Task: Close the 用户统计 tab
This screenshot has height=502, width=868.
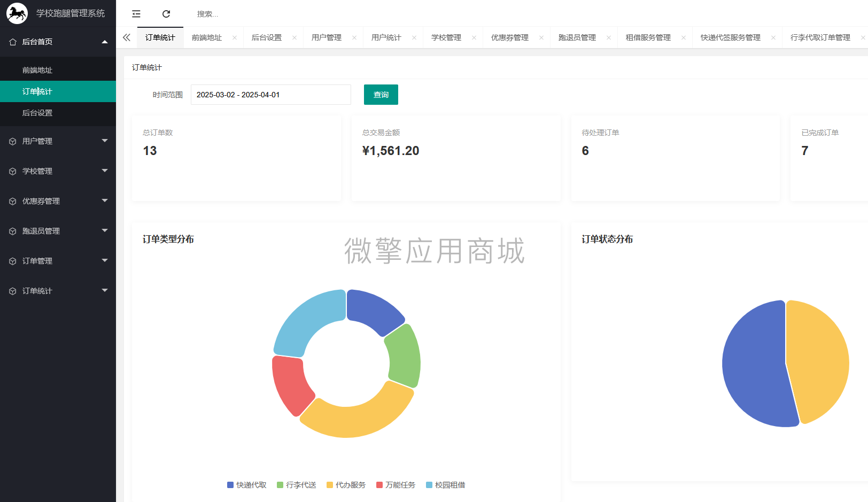Action: tap(414, 37)
